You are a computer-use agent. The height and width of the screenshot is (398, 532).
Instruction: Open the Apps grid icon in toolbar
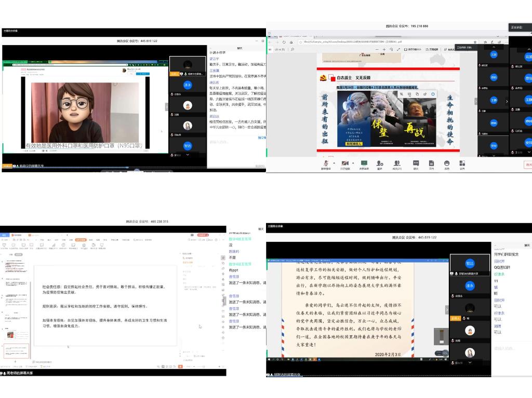462,163
